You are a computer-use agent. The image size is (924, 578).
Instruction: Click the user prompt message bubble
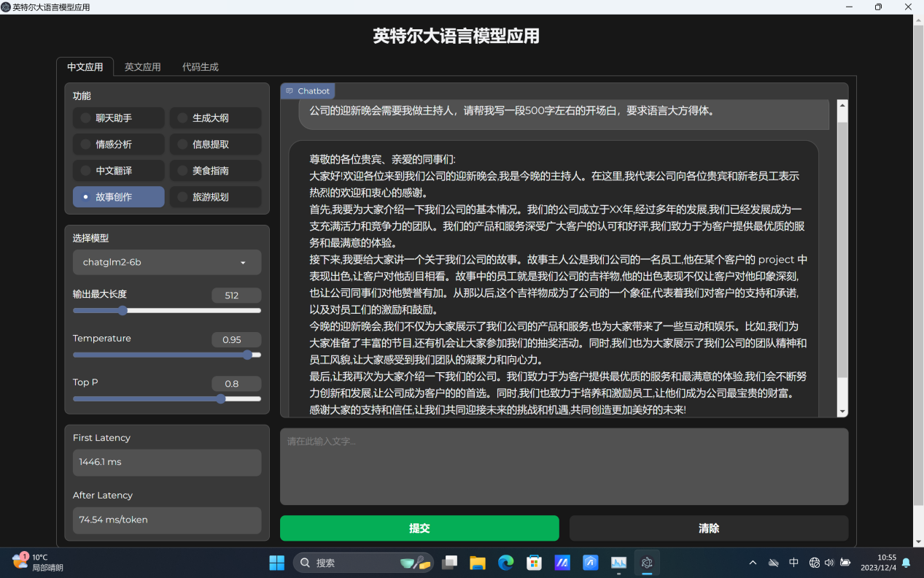click(564, 113)
